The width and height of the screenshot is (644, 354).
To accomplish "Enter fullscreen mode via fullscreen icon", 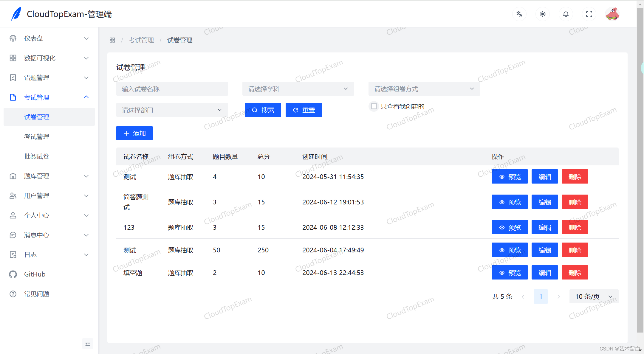I will pos(589,14).
